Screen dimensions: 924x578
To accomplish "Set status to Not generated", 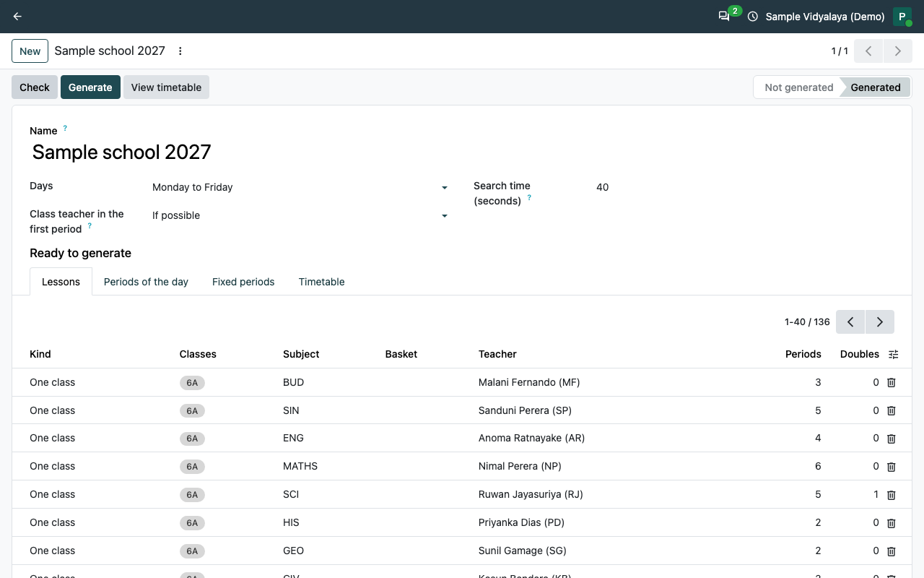I will click(798, 87).
